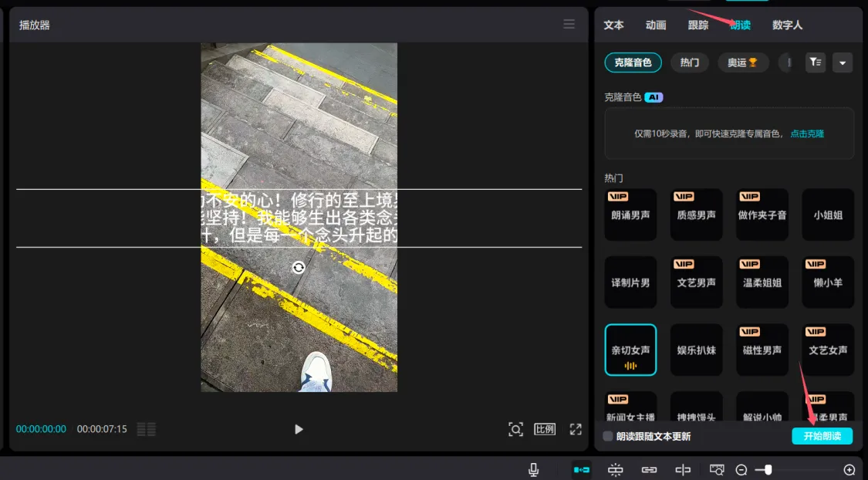The width and height of the screenshot is (868, 480).
Task: Click the timeline zoom-in plus icon
Action: point(849,469)
